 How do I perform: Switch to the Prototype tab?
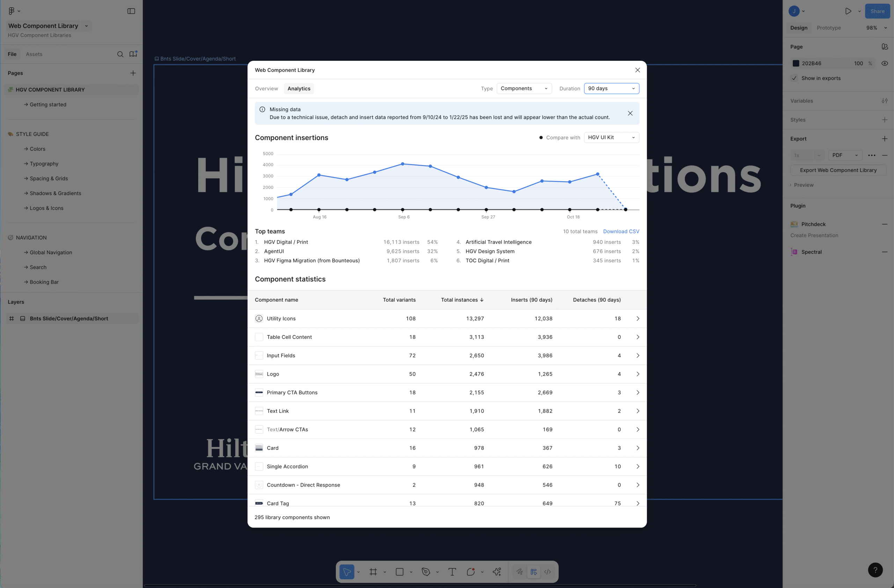tap(829, 28)
